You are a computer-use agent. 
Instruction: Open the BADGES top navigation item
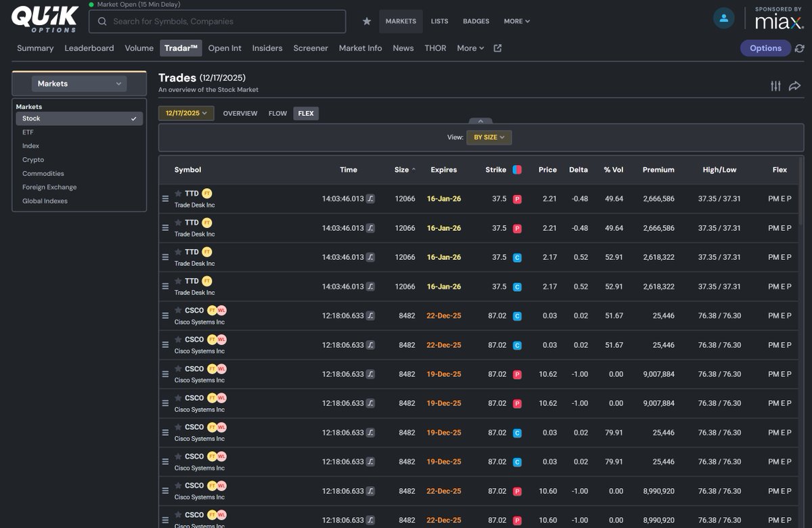point(476,21)
